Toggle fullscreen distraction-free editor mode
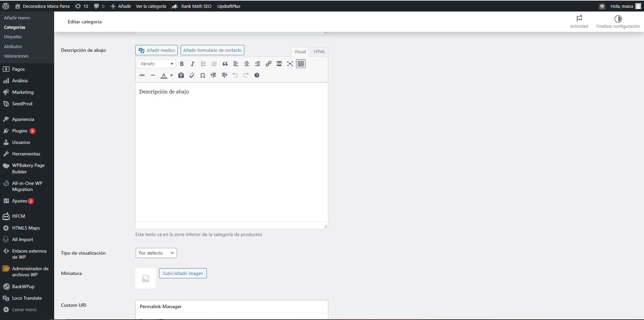The width and height of the screenshot is (644, 320). 290,64
